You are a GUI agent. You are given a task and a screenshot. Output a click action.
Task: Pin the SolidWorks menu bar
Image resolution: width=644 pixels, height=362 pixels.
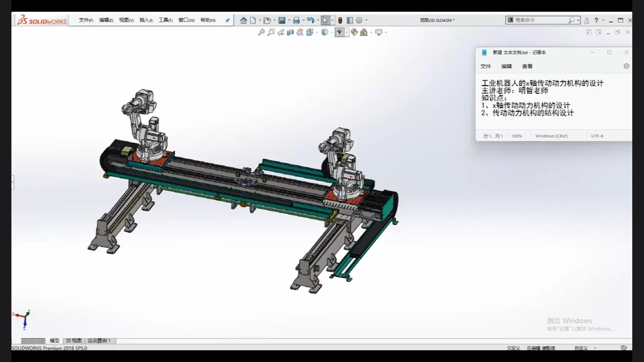(227, 20)
